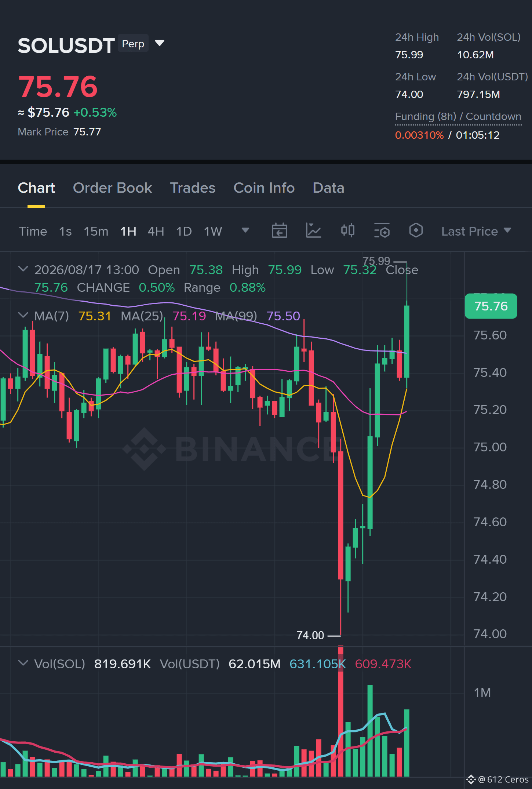This screenshot has width=532, height=789.
Task: Select the 15m interval
Action: click(x=96, y=231)
